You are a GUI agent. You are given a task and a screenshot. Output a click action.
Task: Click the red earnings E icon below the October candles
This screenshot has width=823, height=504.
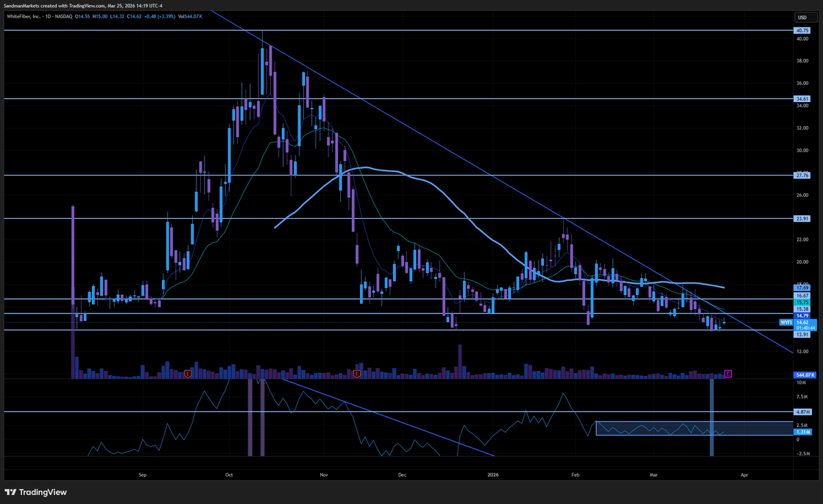[x=187, y=374]
